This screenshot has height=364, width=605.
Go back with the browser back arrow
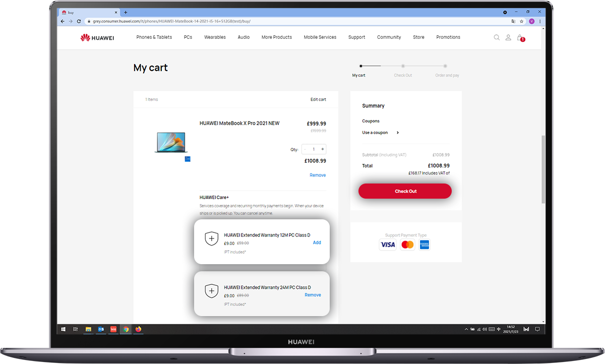pyautogui.click(x=63, y=21)
